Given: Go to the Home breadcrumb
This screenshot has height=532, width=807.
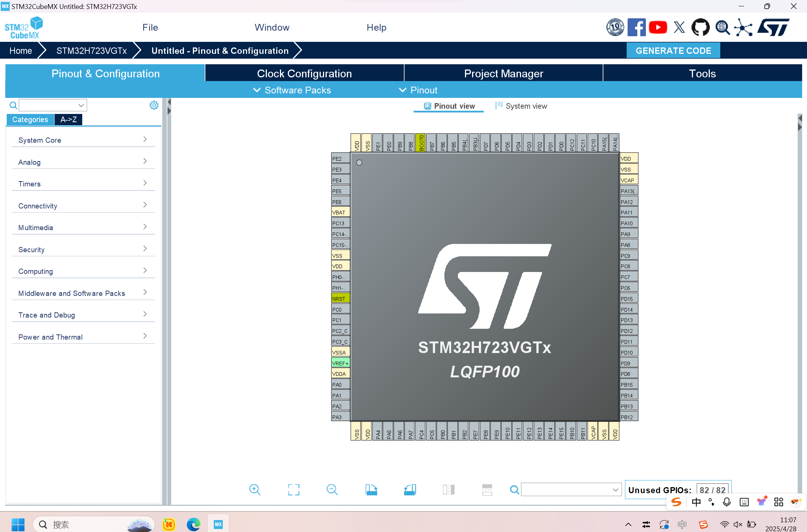Looking at the screenshot, I should (x=21, y=51).
